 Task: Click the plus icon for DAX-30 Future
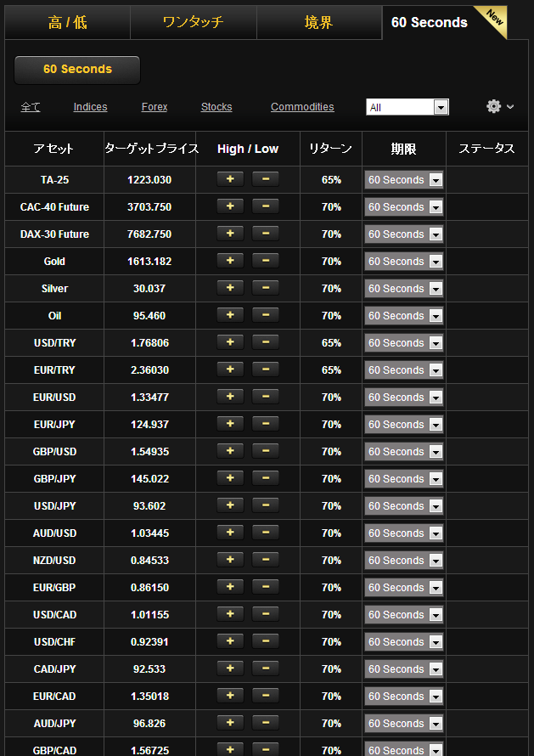tap(229, 234)
